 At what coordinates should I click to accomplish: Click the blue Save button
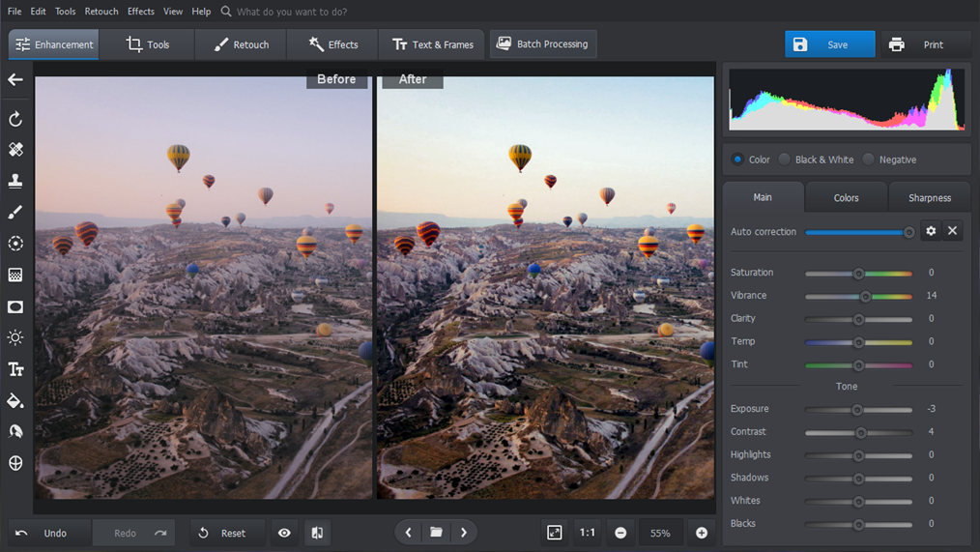(x=829, y=44)
